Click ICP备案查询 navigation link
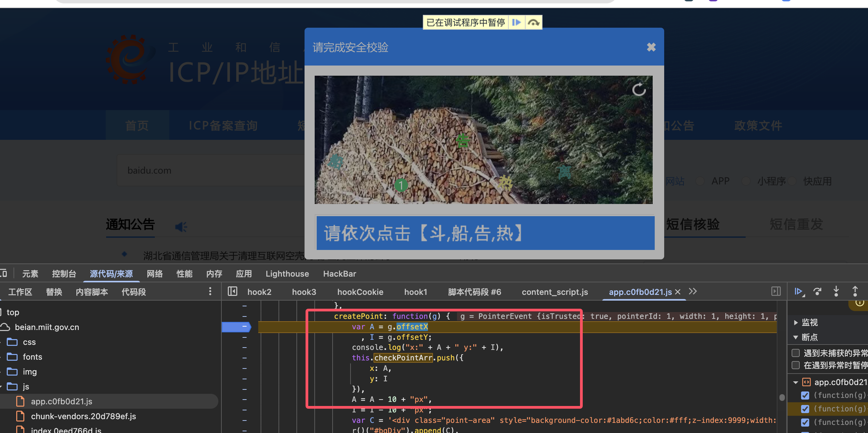This screenshot has height=433, width=868. tap(223, 126)
